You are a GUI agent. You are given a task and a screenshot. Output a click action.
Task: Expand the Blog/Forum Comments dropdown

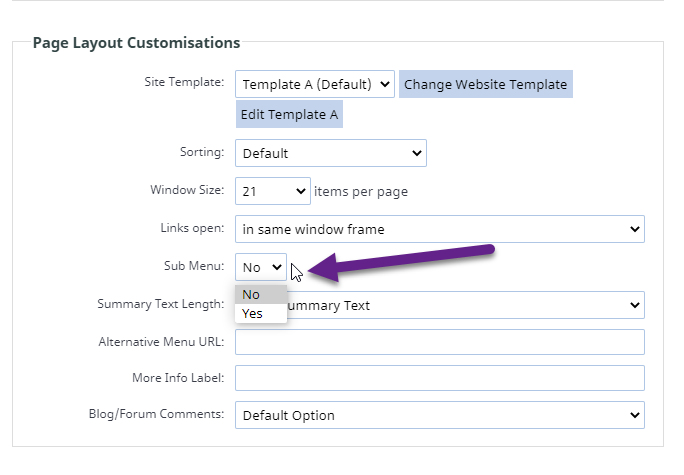point(439,414)
